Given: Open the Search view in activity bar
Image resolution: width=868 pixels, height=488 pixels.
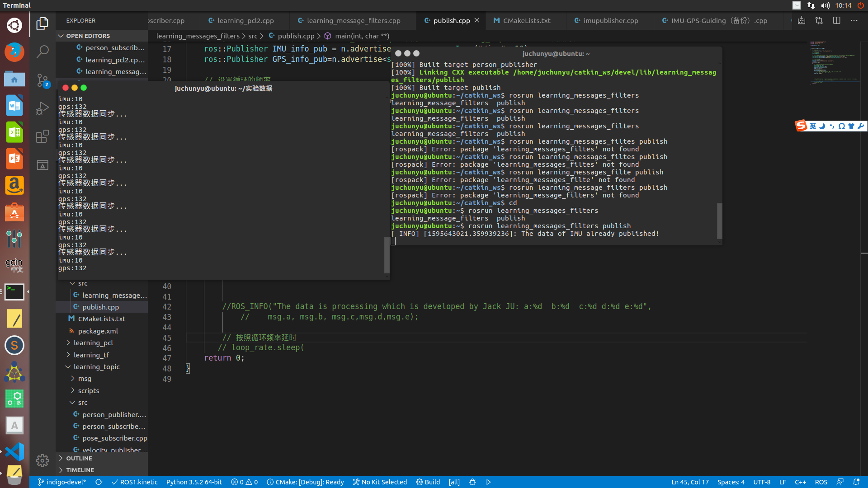Looking at the screenshot, I should click(x=42, y=52).
